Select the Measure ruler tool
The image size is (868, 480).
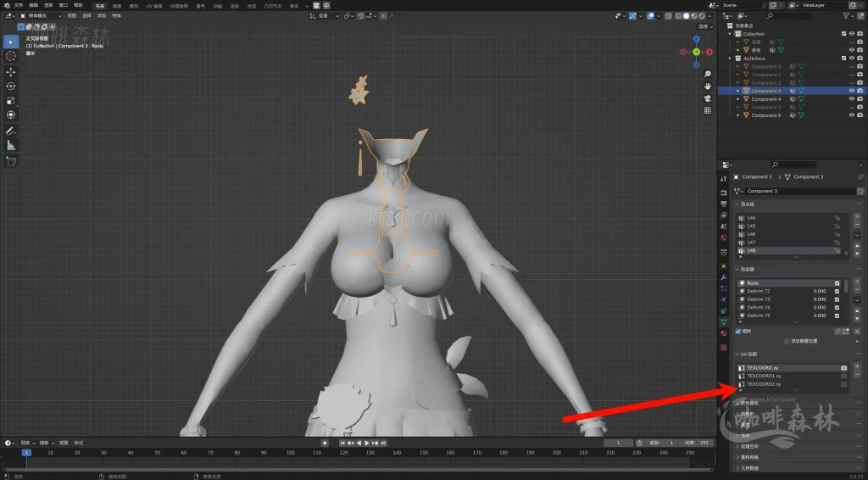click(x=10, y=145)
